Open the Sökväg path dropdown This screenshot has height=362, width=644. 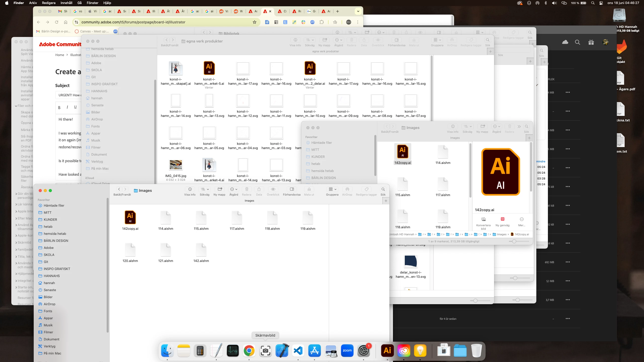click(x=204, y=189)
